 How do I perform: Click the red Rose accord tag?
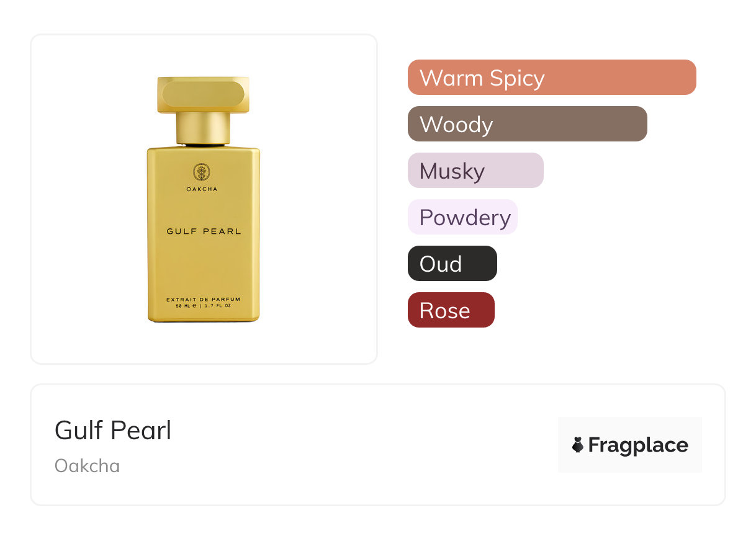tap(451, 310)
